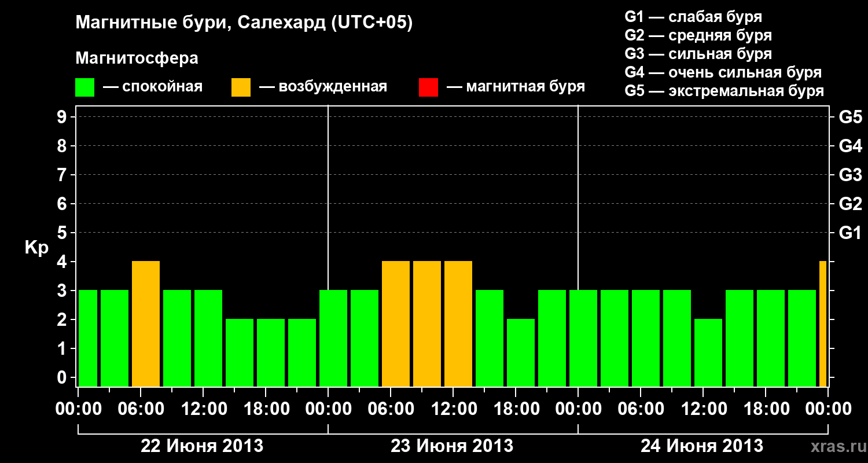Click the '12:00' time label under 23 June
The width and height of the screenshot is (868, 463).
453,409
